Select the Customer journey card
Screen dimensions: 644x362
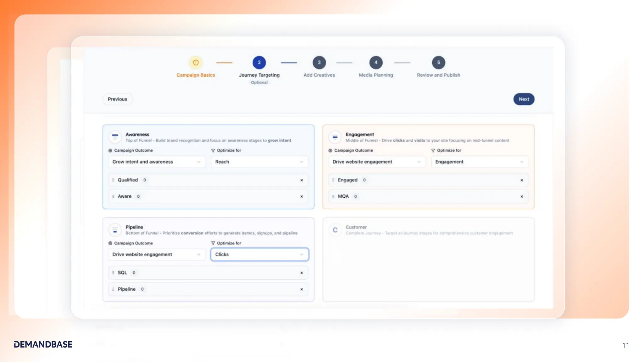428,260
